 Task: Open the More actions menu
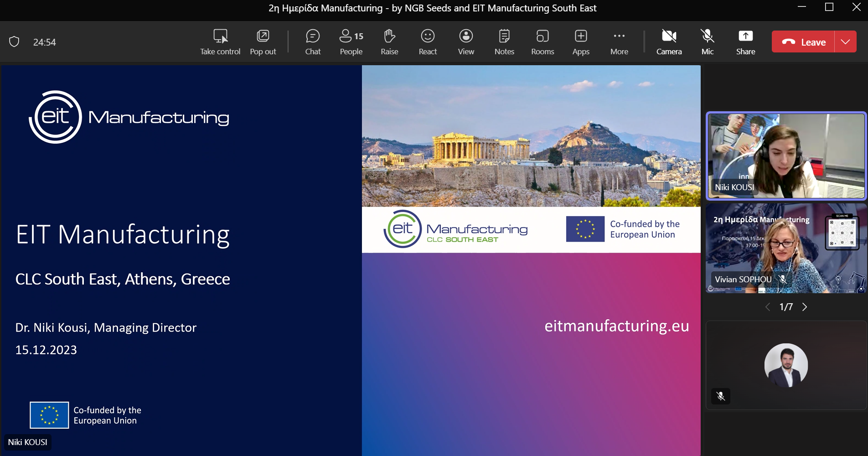click(619, 42)
